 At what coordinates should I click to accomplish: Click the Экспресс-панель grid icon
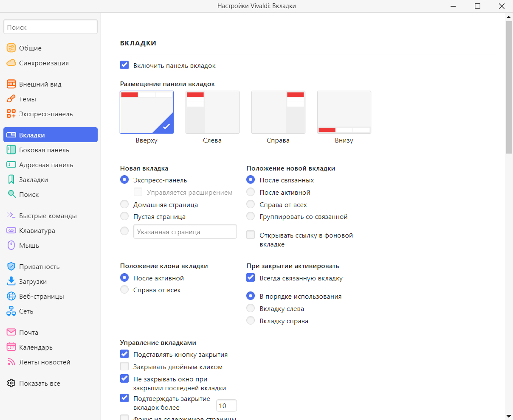(11, 114)
